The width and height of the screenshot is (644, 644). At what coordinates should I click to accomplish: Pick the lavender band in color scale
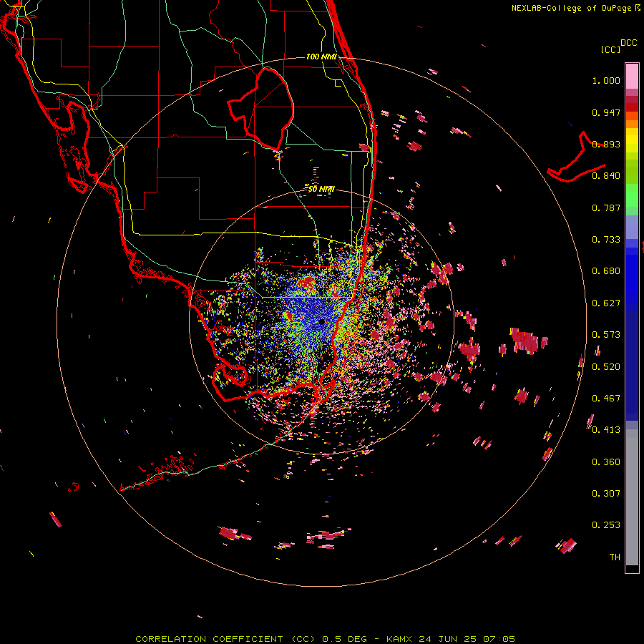(x=632, y=227)
